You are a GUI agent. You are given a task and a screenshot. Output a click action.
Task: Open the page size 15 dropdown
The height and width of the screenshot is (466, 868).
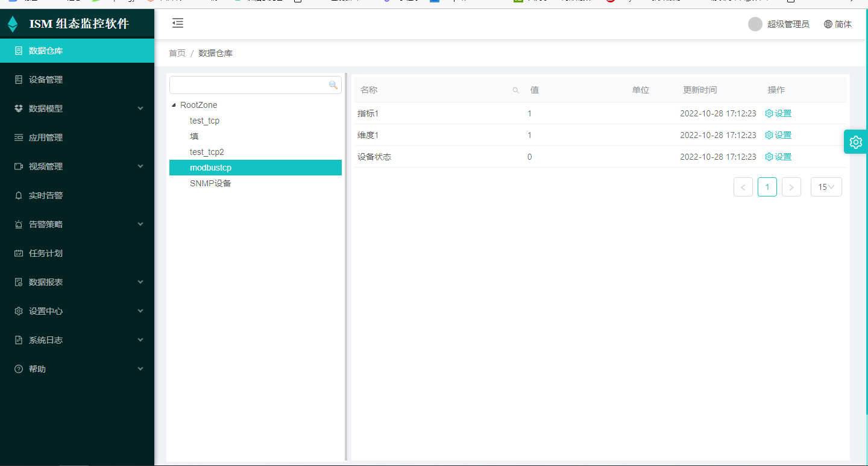click(826, 187)
